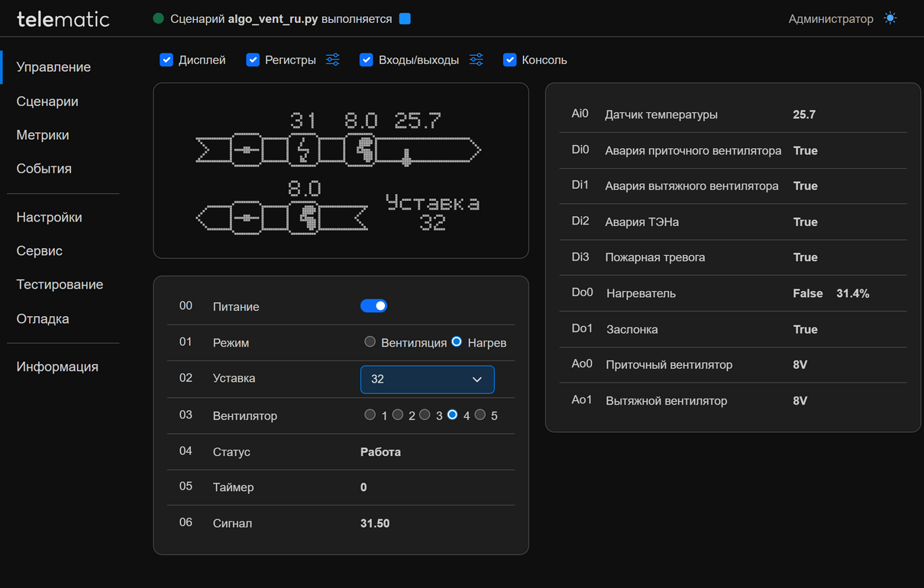Open the Настройки menu item
This screenshot has width=924, height=588.
pyautogui.click(x=49, y=218)
